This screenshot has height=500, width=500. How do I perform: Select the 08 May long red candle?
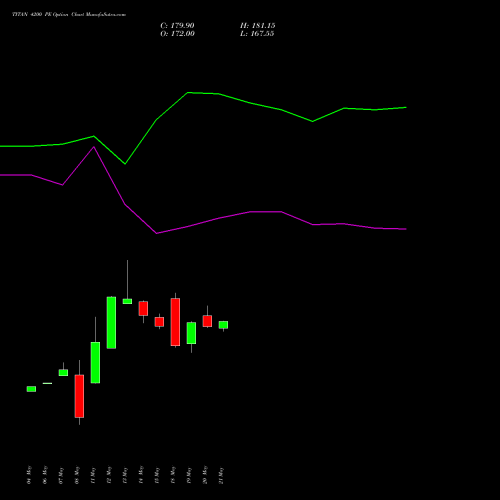pos(79,396)
